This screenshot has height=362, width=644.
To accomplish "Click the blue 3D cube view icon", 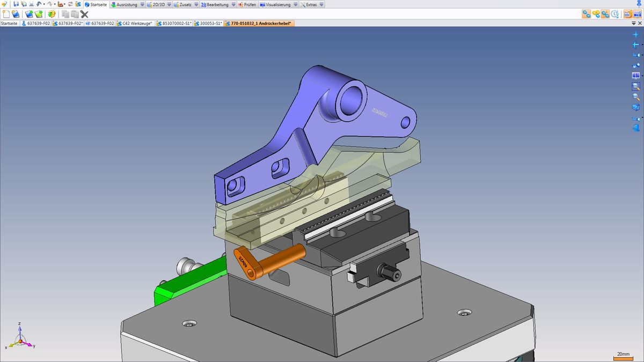I will pyautogui.click(x=636, y=107).
